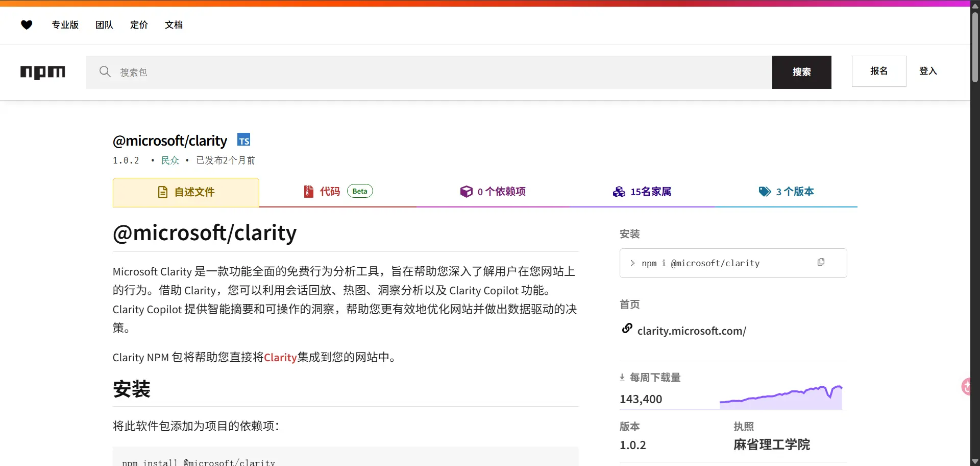This screenshot has width=980, height=466.
Task: Click the npm heart icon in the header
Action: click(x=26, y=25)
